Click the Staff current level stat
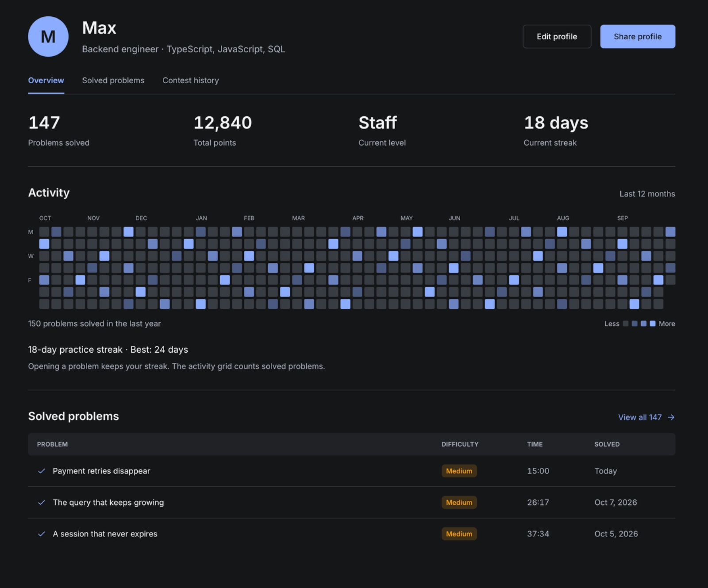The width and height of the screenshot is (708, 588). tap(382, 131)
